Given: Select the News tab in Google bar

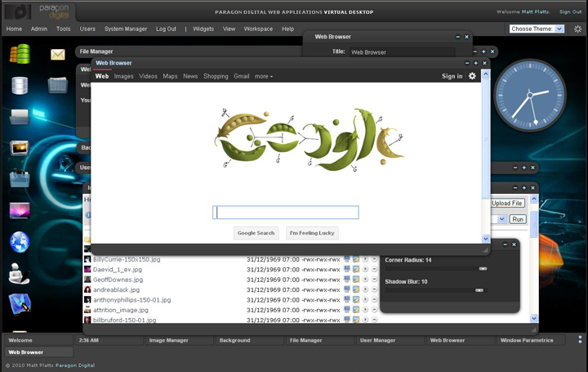Looking at the screenshot, I should (x=190, y=76).
